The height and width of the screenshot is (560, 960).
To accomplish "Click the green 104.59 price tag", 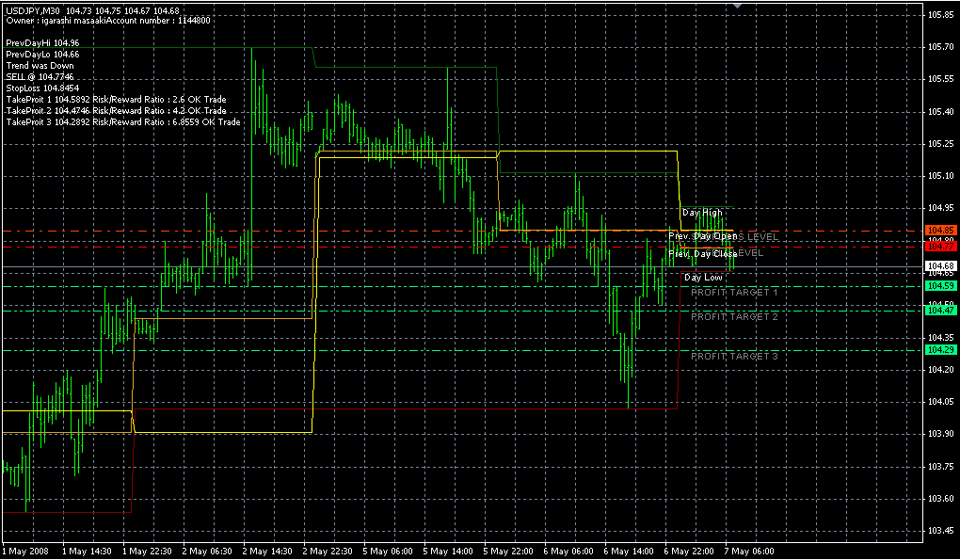I will [941, 285].
